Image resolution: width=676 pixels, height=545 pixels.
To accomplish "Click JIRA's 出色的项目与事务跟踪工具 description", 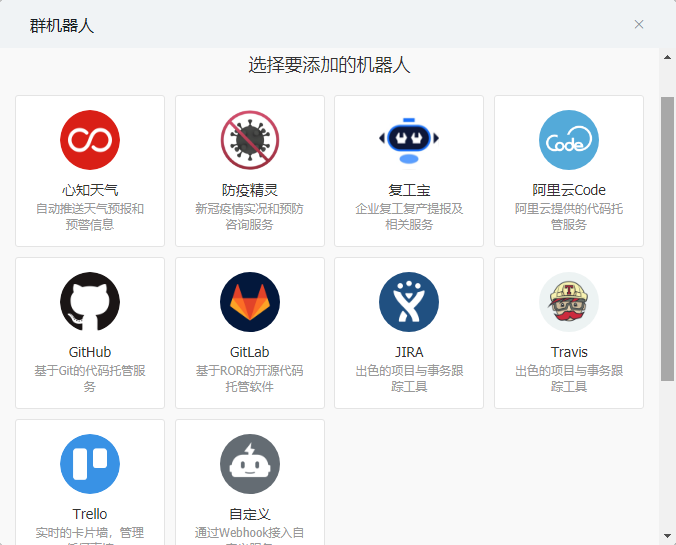I will (409, 379).
